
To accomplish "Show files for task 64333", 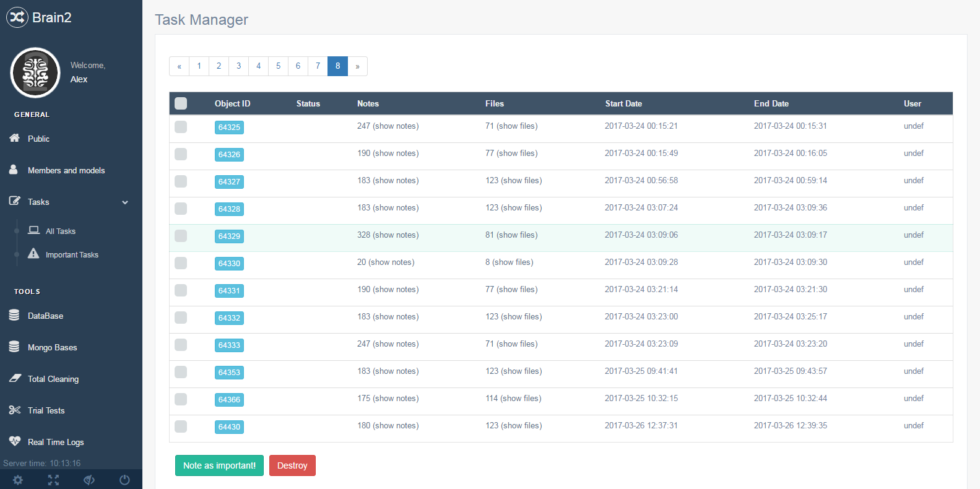I will click(x=517, y=344).
